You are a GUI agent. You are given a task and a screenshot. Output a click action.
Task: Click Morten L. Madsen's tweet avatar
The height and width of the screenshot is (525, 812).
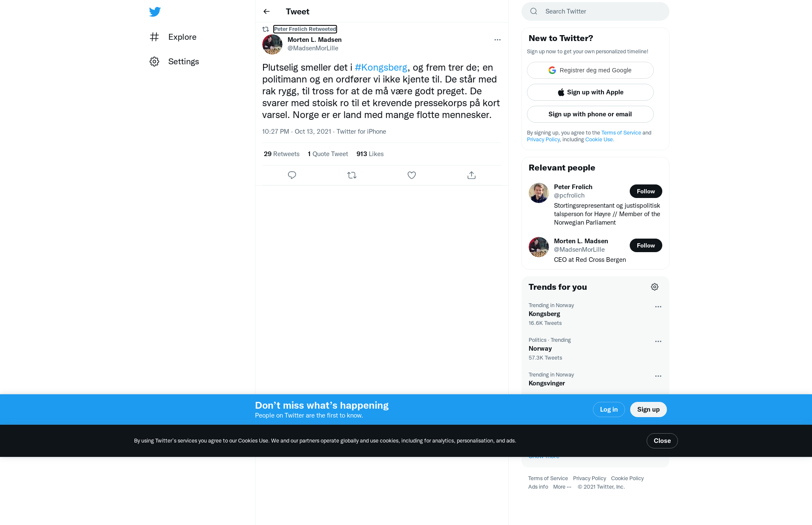click(272, 44)
